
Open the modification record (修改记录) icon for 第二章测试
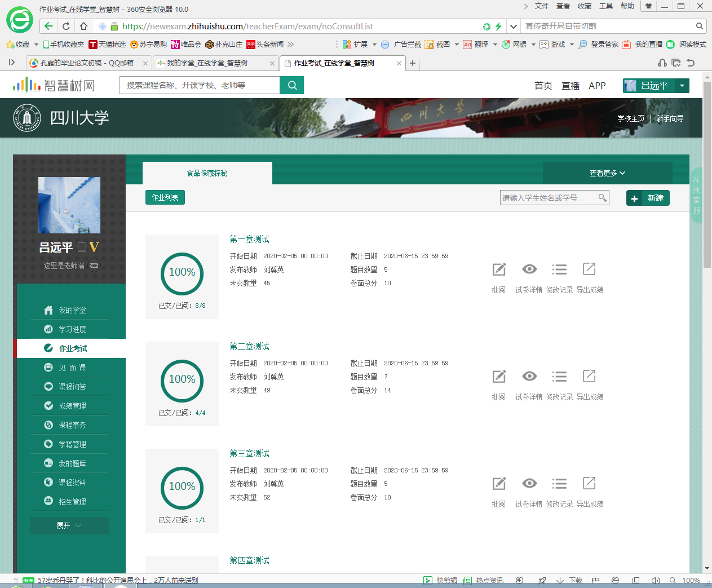tap(559, 377)
